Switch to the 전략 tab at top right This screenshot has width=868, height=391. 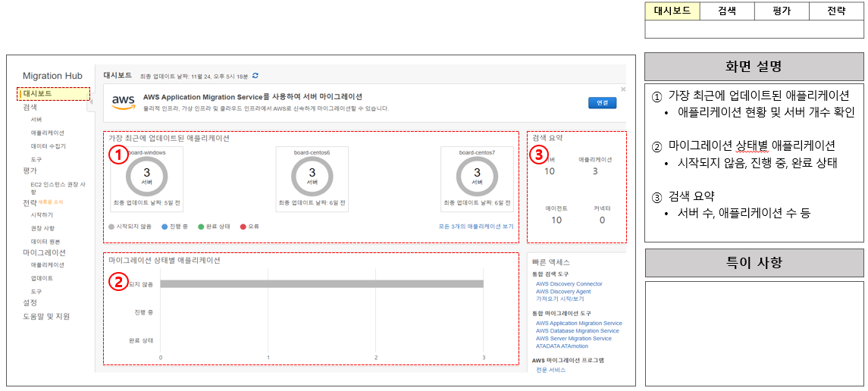[836, 11]
